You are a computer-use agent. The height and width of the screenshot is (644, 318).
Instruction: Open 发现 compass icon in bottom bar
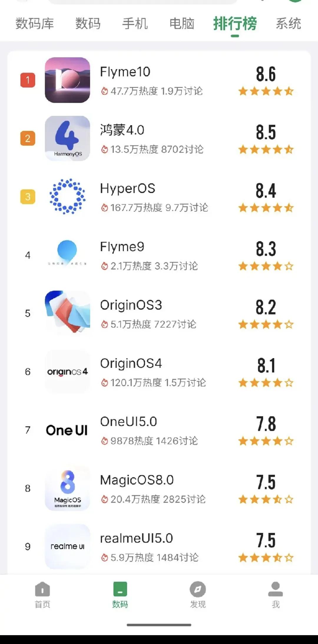198,595
